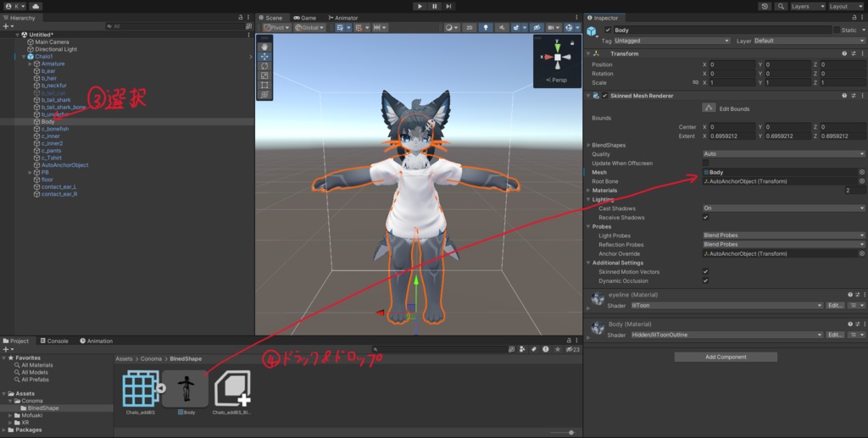
Task: Select the Rect tool in Scene
Action: [264, 86]
